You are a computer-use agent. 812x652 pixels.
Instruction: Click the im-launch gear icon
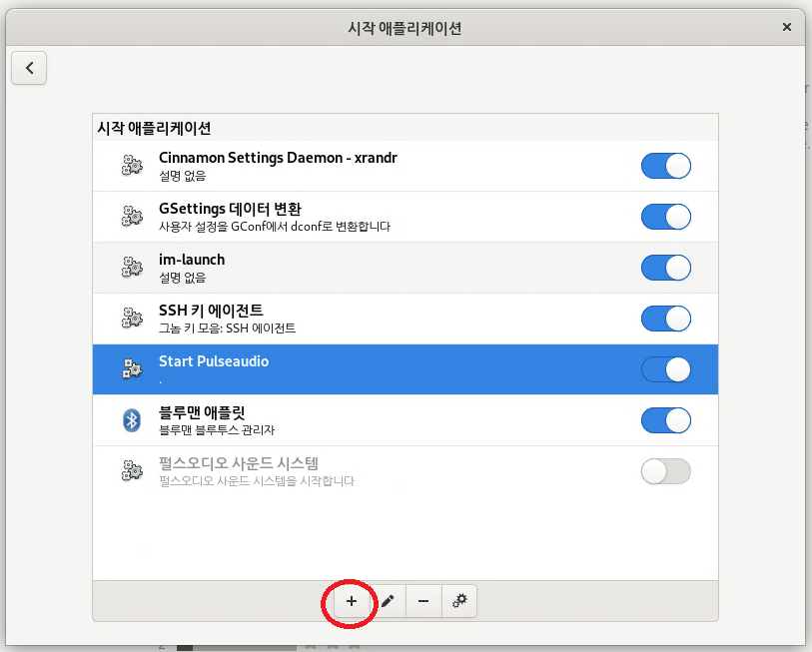132,268
